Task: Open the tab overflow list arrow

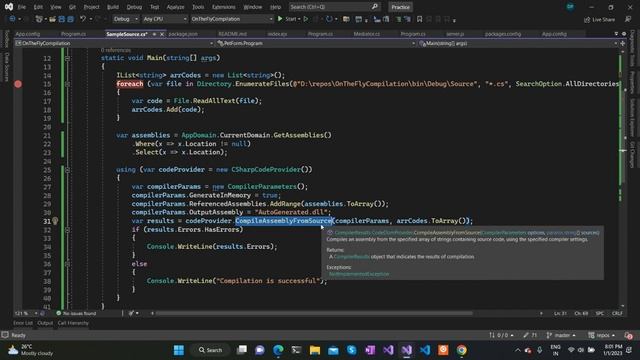Action: (616, 34)
